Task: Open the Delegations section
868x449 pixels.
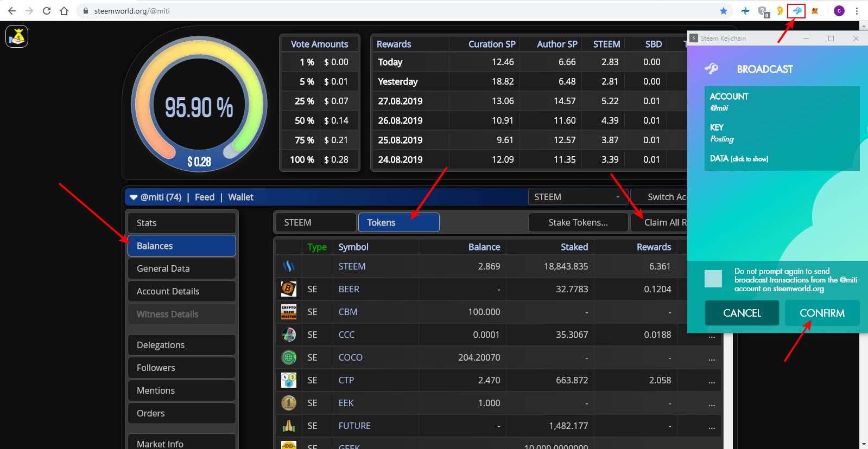Action: pos(181,345)
